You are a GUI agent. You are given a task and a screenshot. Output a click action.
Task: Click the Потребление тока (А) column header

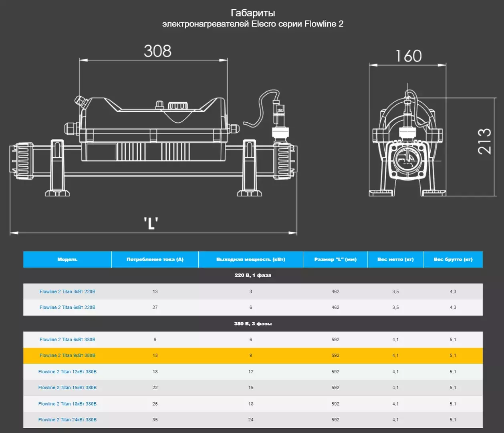(155, 259)
